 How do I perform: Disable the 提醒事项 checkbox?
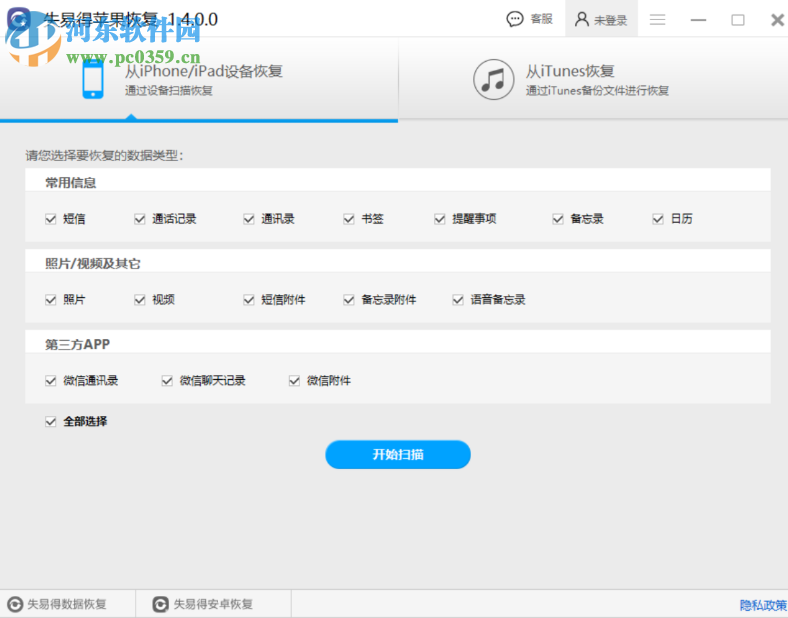point(440,219)
